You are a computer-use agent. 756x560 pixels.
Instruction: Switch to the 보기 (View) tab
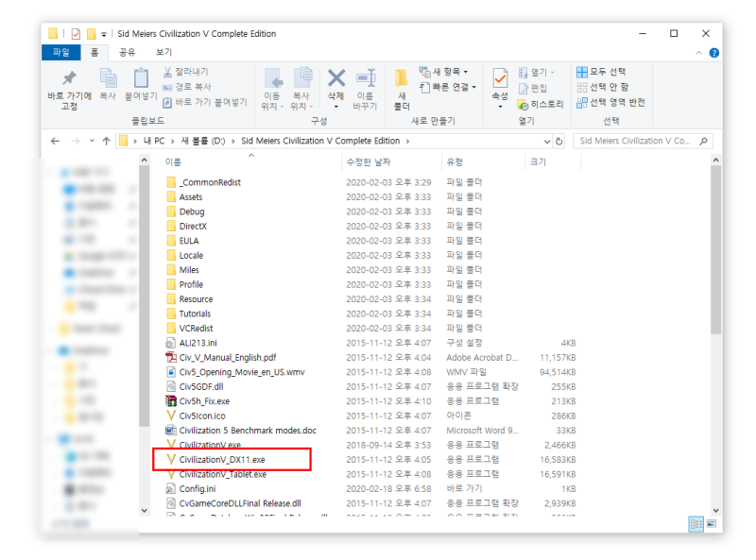163,52
